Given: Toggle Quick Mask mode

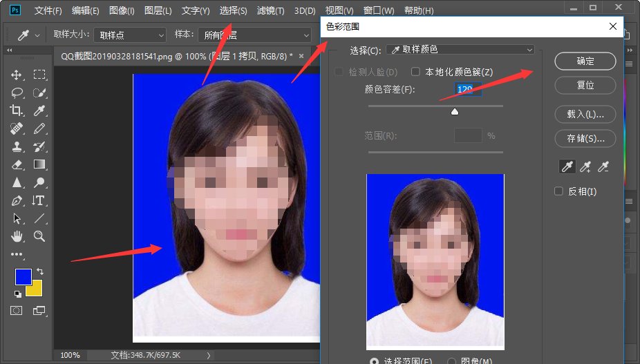Looking at the screenshot, I should coord(17,311).
